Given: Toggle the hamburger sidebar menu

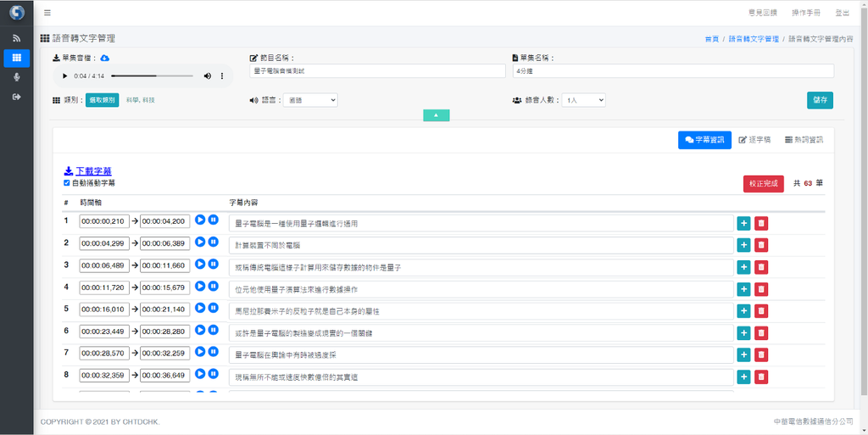Looking at the screenshot, I should click(x=47, y=13).
